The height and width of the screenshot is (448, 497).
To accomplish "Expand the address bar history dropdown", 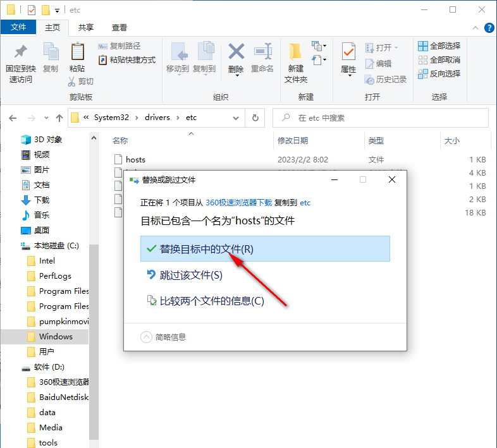I will (235, 118).
